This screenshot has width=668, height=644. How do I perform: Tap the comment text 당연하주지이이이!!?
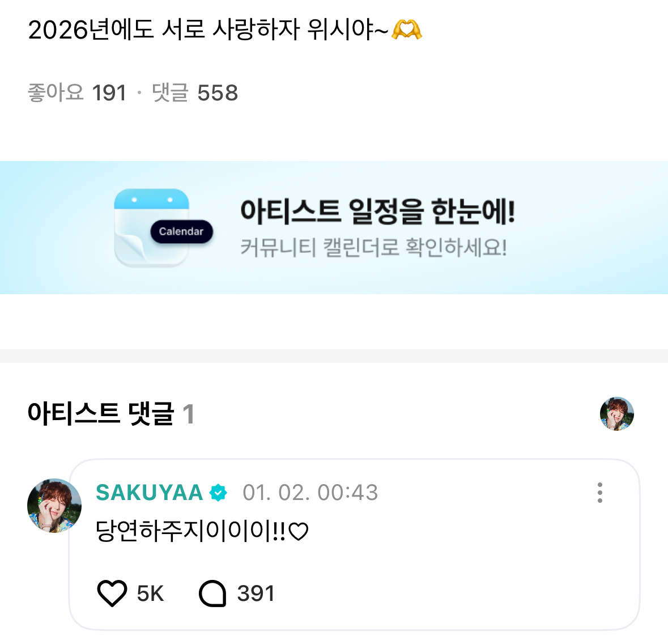click(201, 531)
